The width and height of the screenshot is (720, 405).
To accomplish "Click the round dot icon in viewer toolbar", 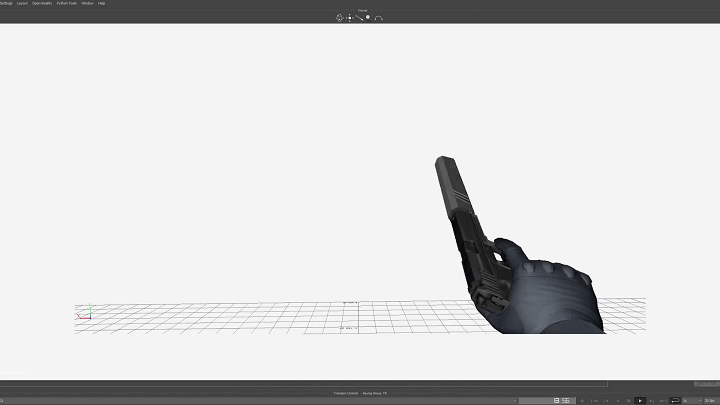I will click(367, 17).
